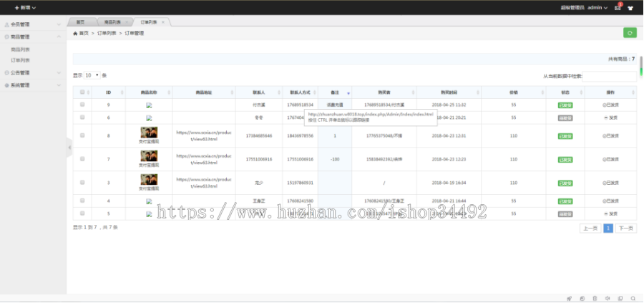Viewport: 644px width, 303px height.
Task: Click the rocket icon in bottom bar
Action: pos(570,298)
